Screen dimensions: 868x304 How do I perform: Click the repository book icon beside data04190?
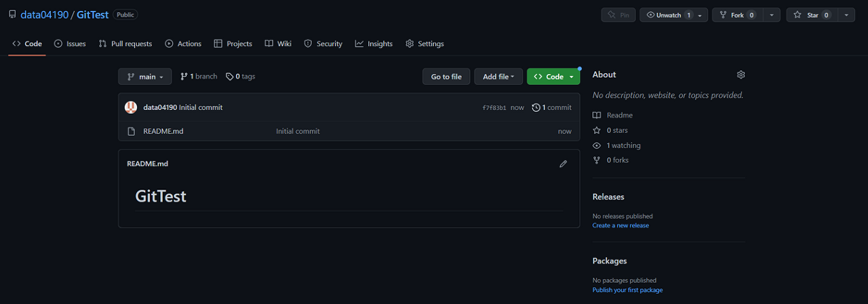pos(12,14)
